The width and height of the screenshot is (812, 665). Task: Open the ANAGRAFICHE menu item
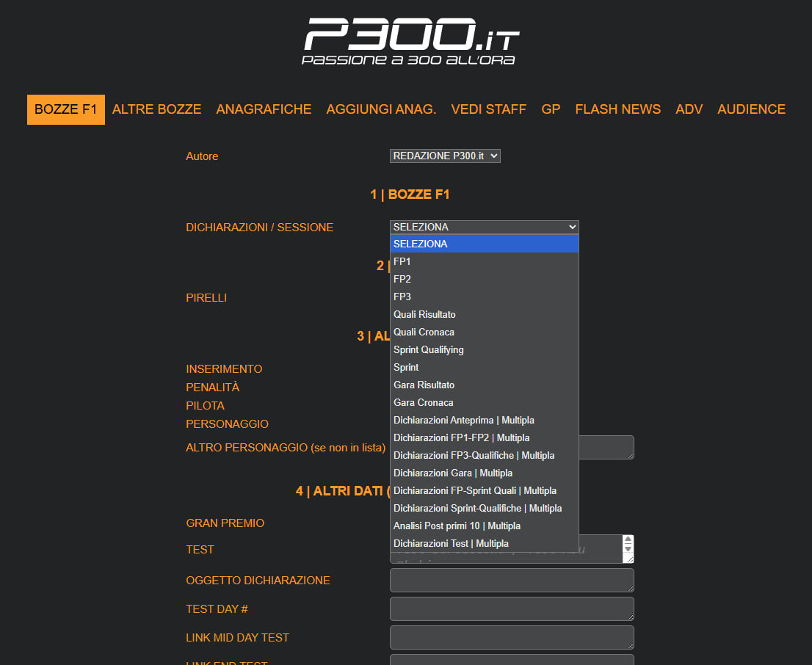264,109
